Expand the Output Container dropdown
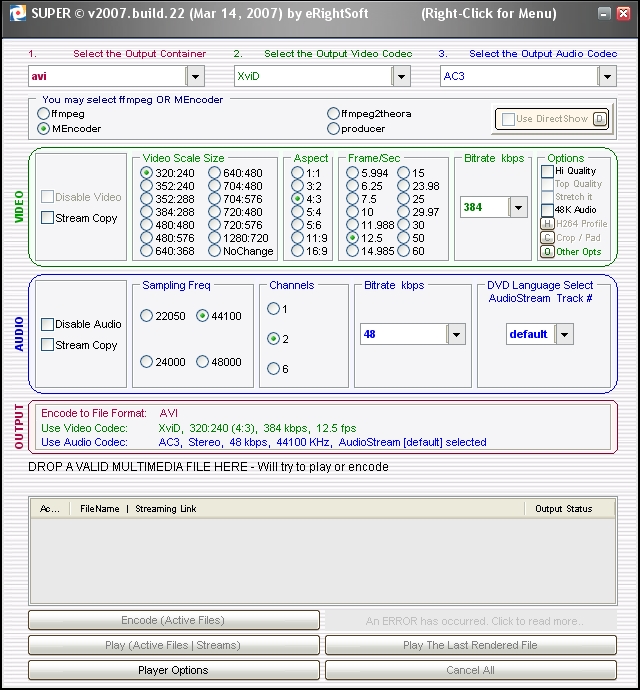The width and height of the screenshot is (640, 690). click(195, 76)
